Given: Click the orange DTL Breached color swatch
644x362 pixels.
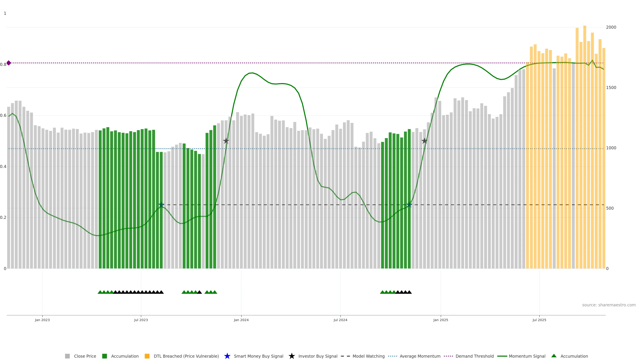Looking at the screenshot, I should (x=147, y=356).
